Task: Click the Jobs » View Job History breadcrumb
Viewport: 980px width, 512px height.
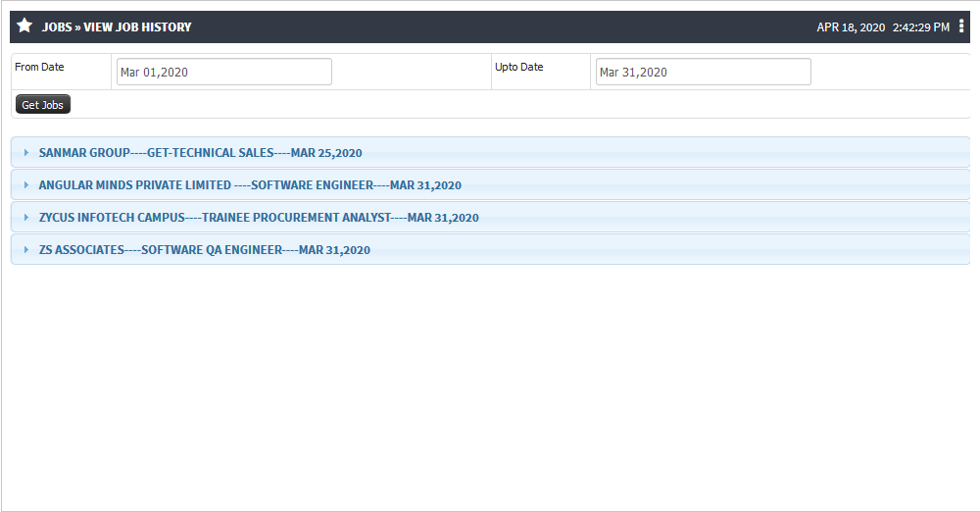Action: point(117,26)
